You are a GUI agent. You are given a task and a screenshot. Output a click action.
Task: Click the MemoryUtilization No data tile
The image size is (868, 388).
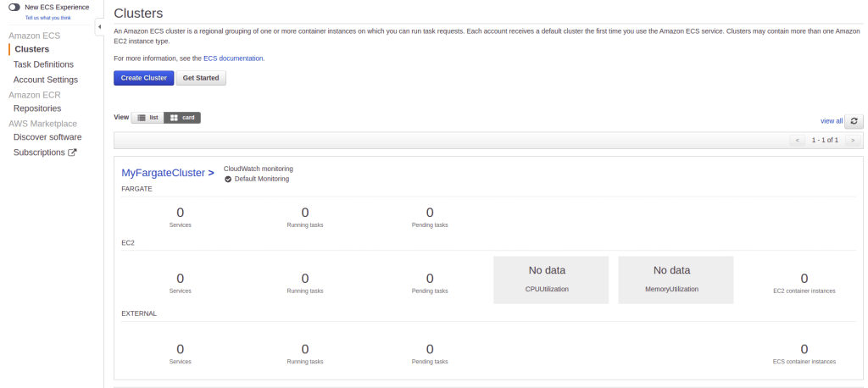coord(671,280)
